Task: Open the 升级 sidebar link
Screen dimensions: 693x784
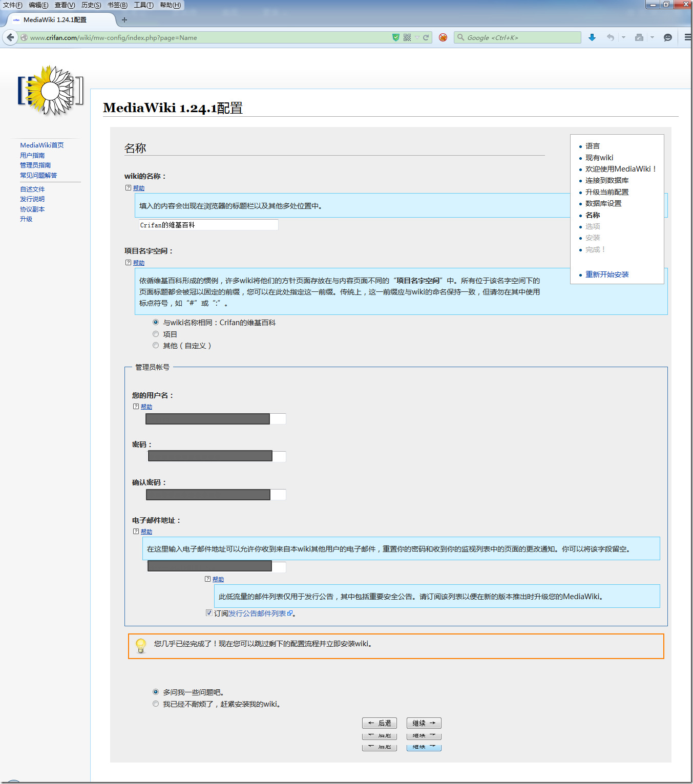Action: point(26,219)
